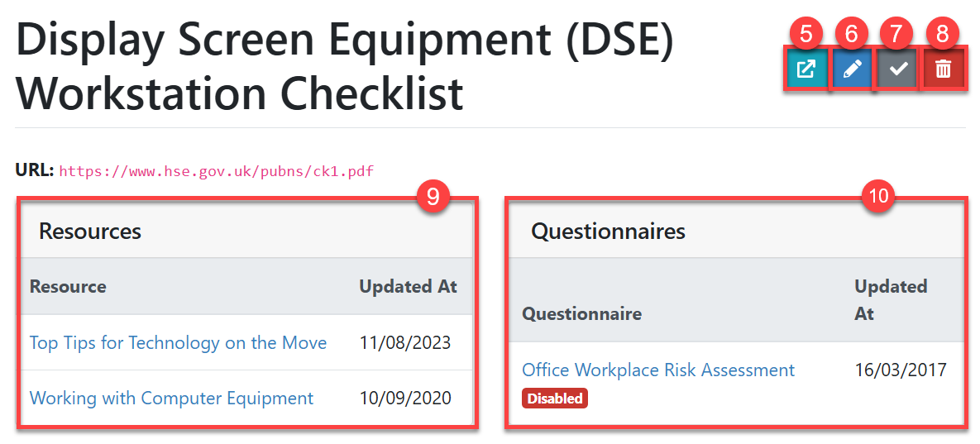Click the bold URL label

pyautogui.click(x=34, y=171)
